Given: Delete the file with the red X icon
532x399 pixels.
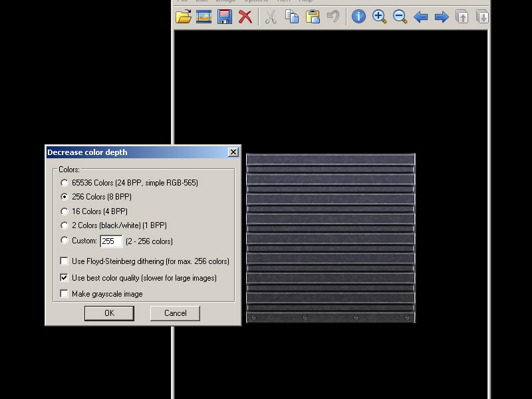Looking at the screenshot, I should (x=245, y=17).
